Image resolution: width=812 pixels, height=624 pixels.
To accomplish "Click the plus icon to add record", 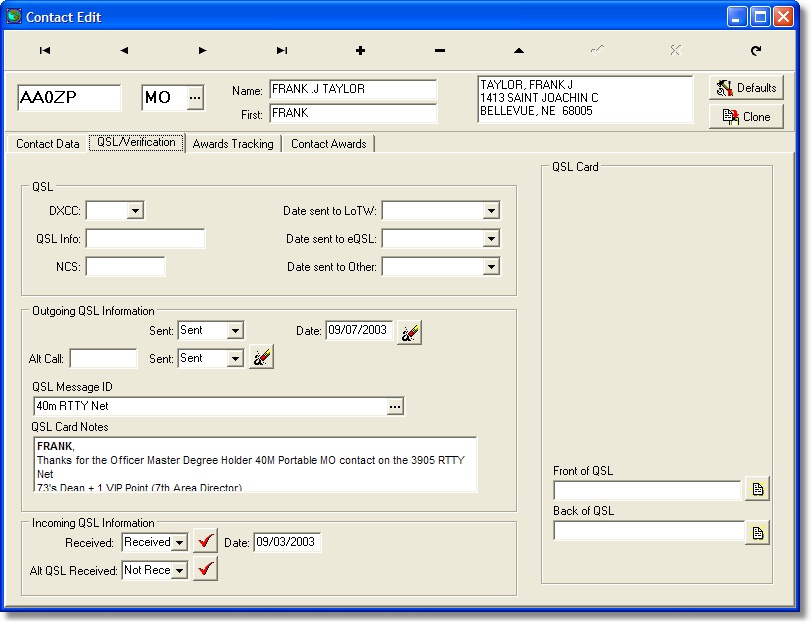I will click(360, 50).
